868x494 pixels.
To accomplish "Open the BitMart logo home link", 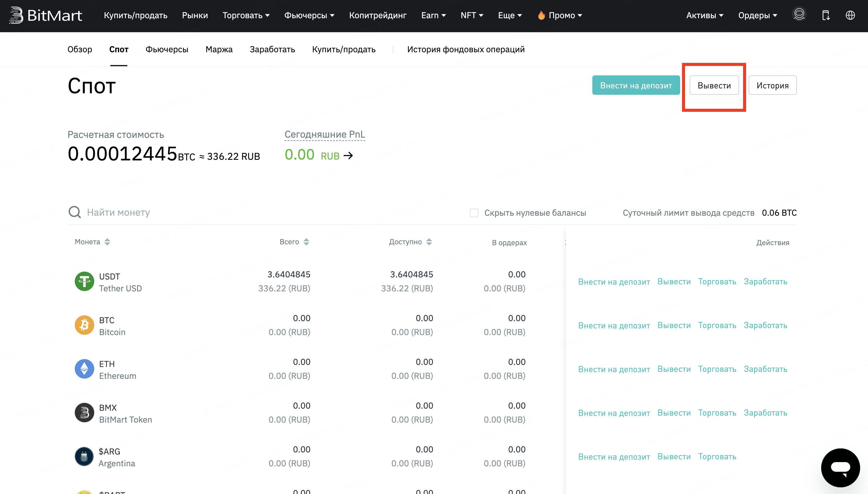I will click(x=46, y=15).
